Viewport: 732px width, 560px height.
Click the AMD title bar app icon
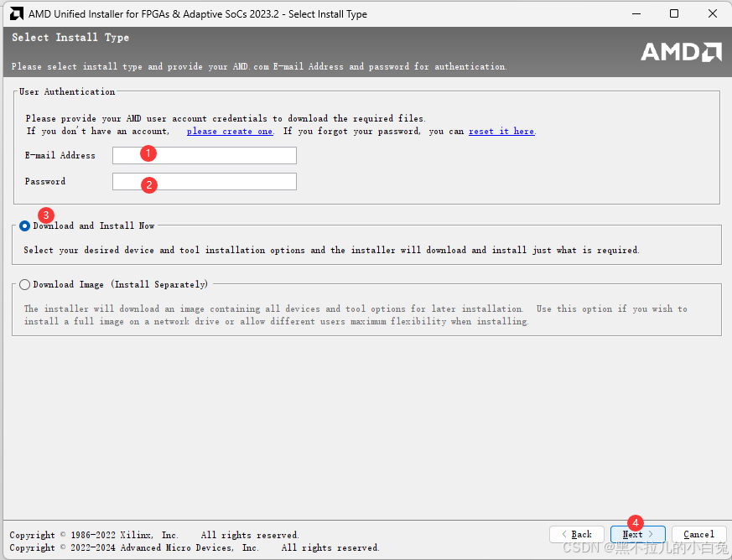[16, 14]
